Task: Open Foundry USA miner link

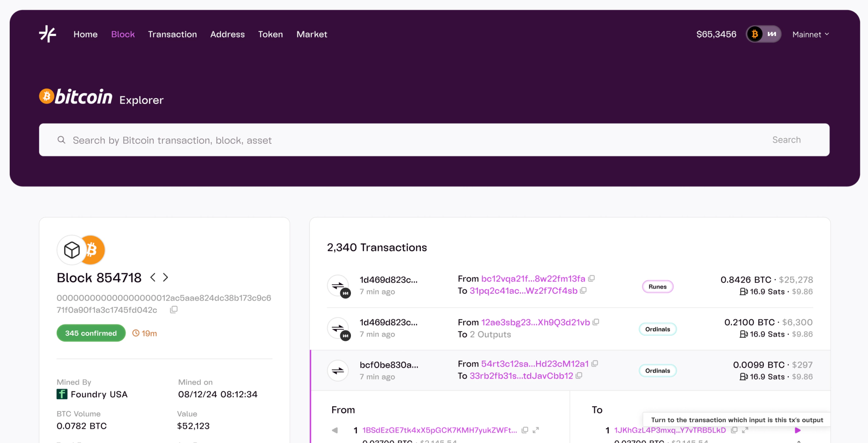Action: tap(99, 394)
